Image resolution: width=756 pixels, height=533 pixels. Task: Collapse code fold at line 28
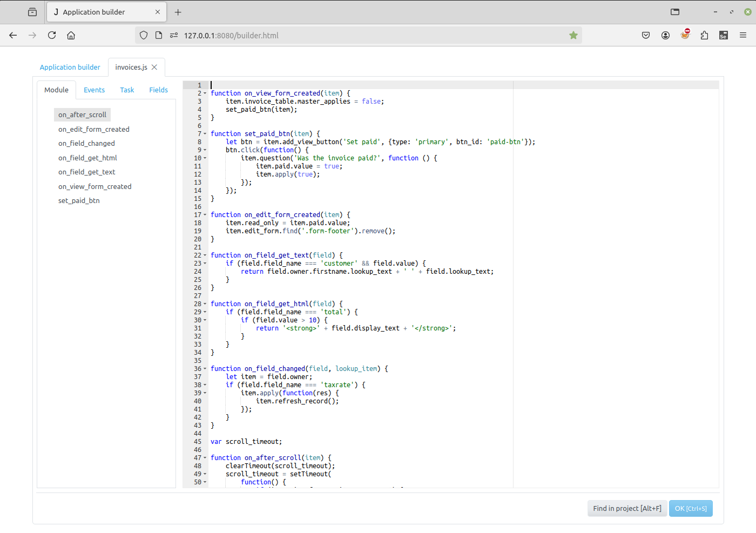pos(205,304)
